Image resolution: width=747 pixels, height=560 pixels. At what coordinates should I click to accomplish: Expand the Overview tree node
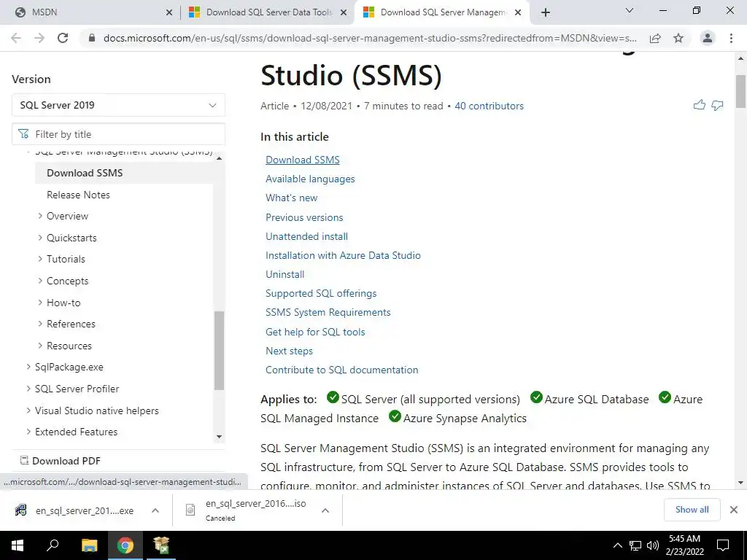point(40,216)
